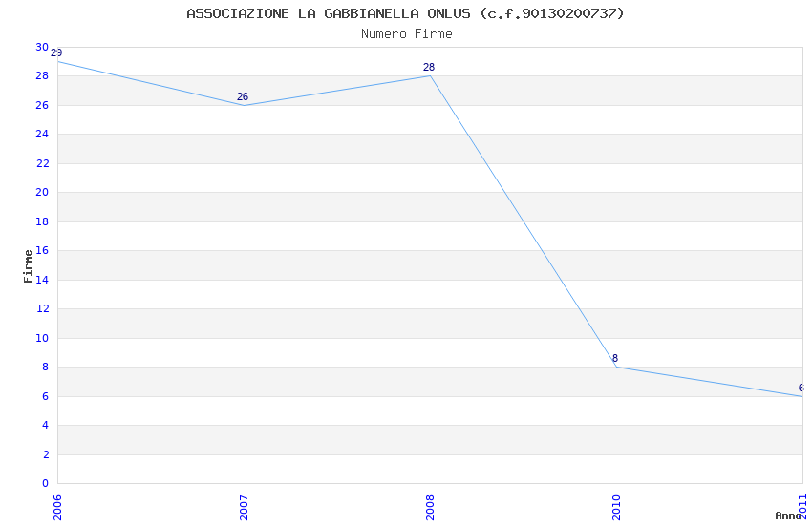The image size is (812, 525).
Task: Click the y-axis title Firme
Action: point(28,266)
